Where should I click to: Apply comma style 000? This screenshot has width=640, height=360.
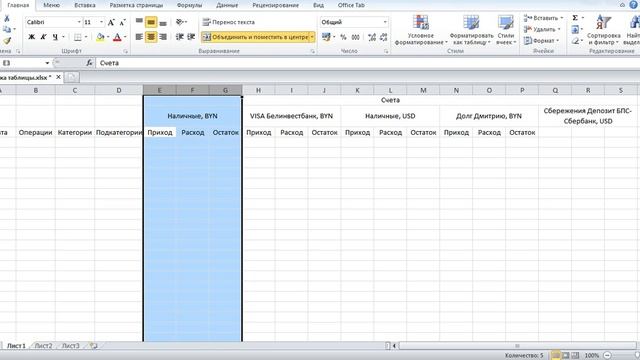[x=356, y=37]
